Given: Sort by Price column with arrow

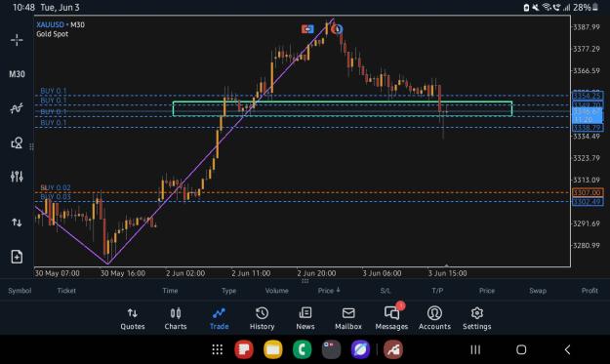Looking at the screenshot, I should [329, 291].
